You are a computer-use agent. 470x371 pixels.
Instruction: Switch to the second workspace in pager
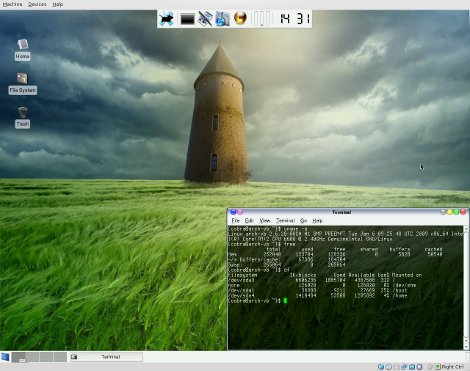tap(33, 357)
